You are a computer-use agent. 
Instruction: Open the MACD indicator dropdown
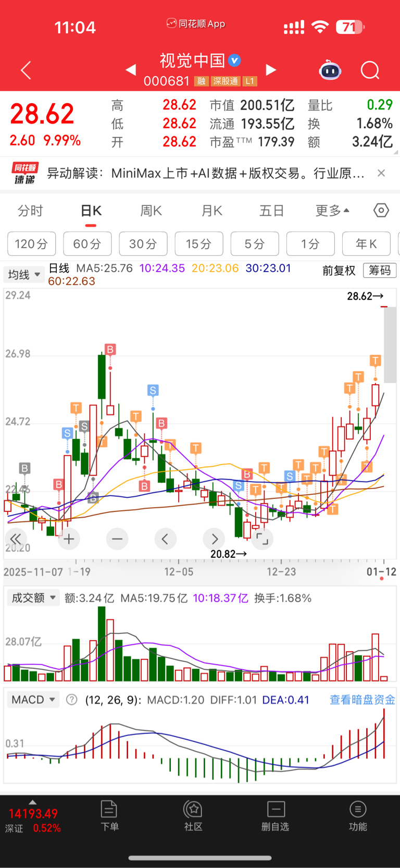pos(33,700)
